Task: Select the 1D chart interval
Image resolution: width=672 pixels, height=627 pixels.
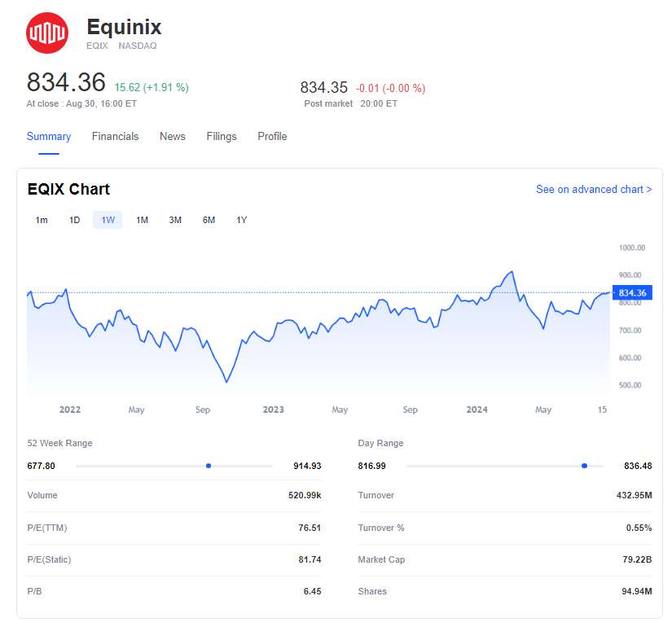Action: pos(74,220)
